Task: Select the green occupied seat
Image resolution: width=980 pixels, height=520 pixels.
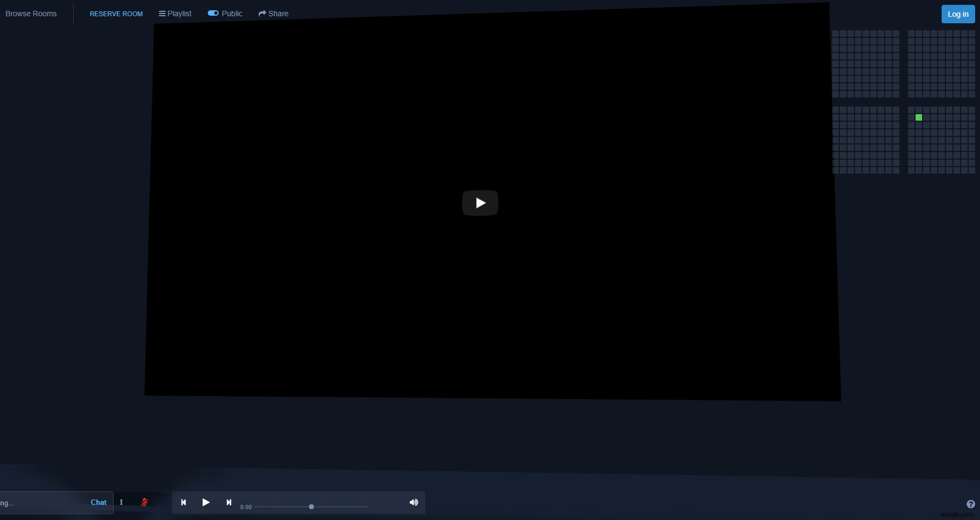Action: pos(918,117)
